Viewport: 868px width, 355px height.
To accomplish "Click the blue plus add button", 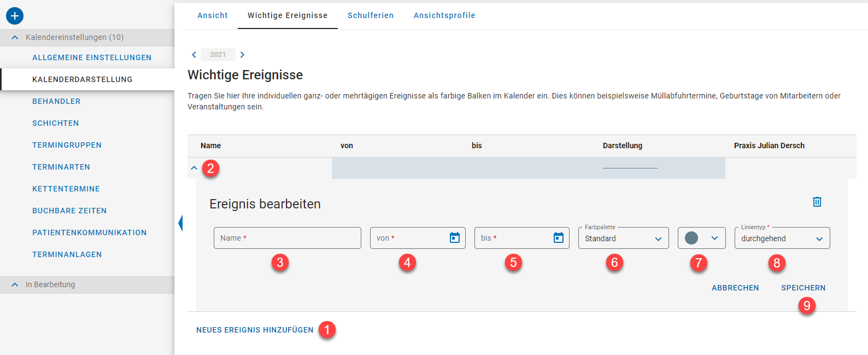I will 15,16.
